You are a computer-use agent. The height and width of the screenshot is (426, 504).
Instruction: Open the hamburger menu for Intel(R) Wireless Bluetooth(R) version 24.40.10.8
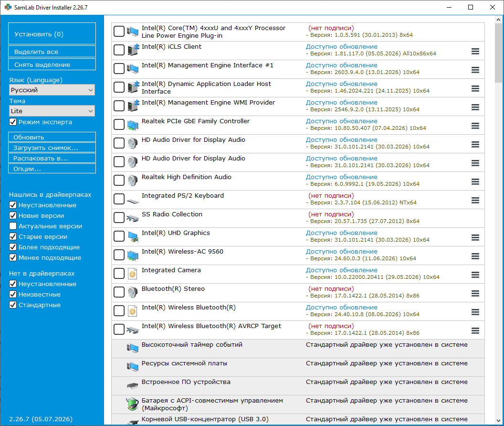pyautogui.click(x=475, y=312)
